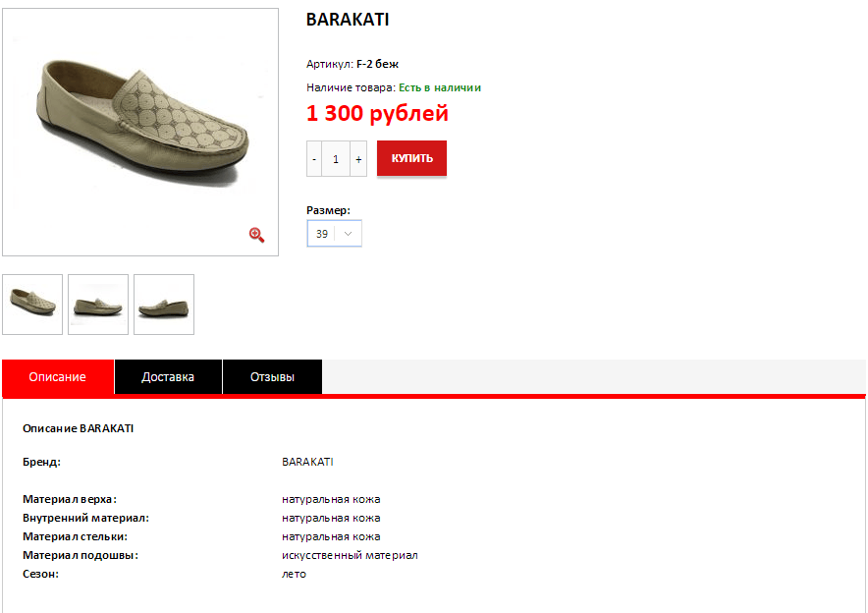
Task: Click the chevron in size selector
Action: (349, 234)
